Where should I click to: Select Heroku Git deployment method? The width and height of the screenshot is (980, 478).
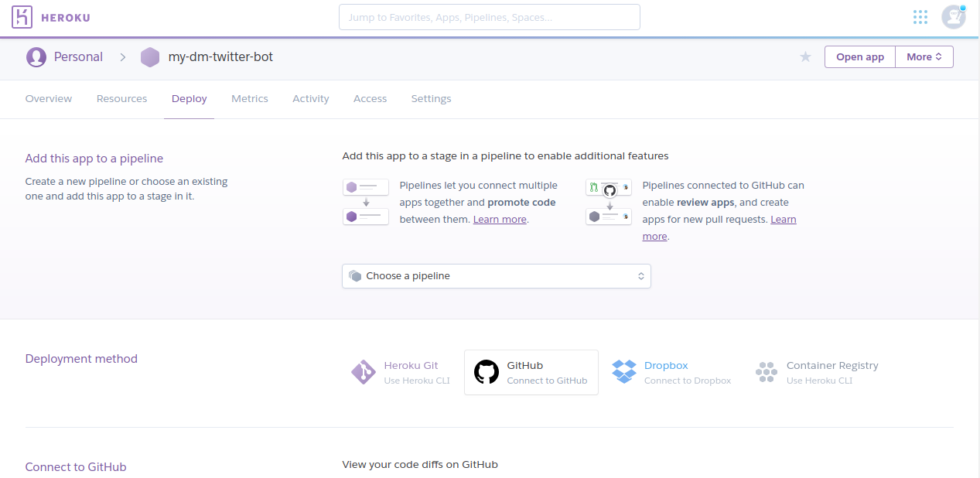pyautogui.click(x=400, y=372)
